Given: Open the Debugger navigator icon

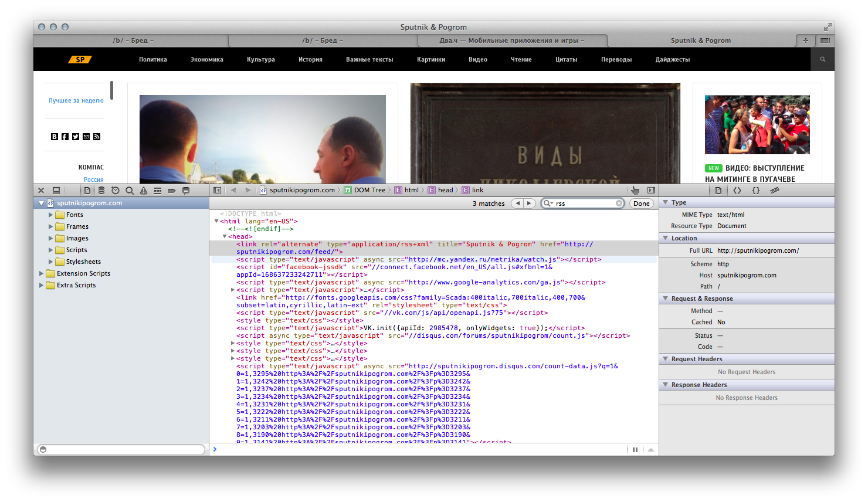Looking at the screenshot, I should click(158, 191).
